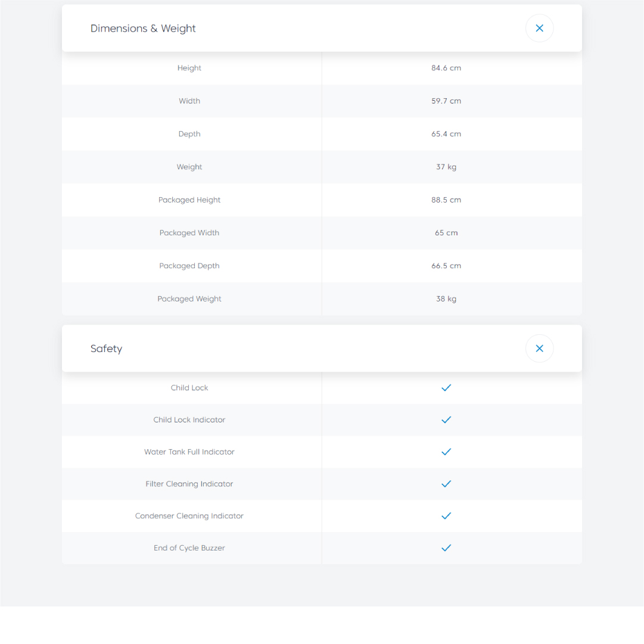Click the Packaged Depth label

(189, 266)
